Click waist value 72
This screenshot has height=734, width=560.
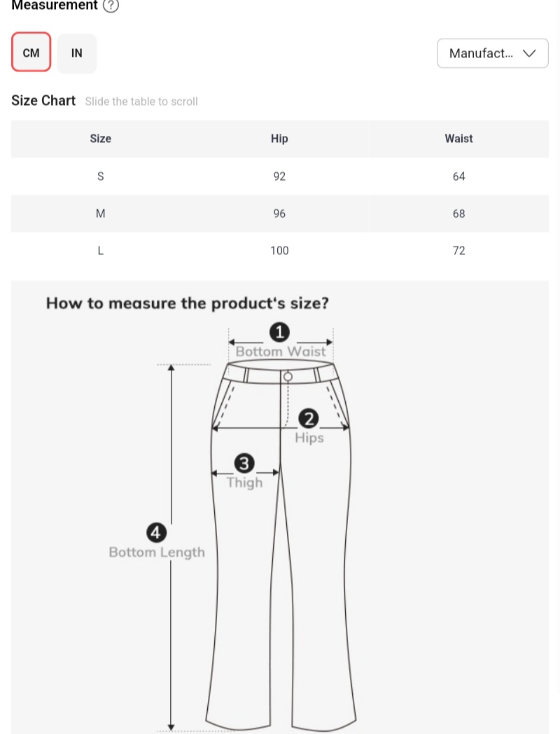point(458,251)
